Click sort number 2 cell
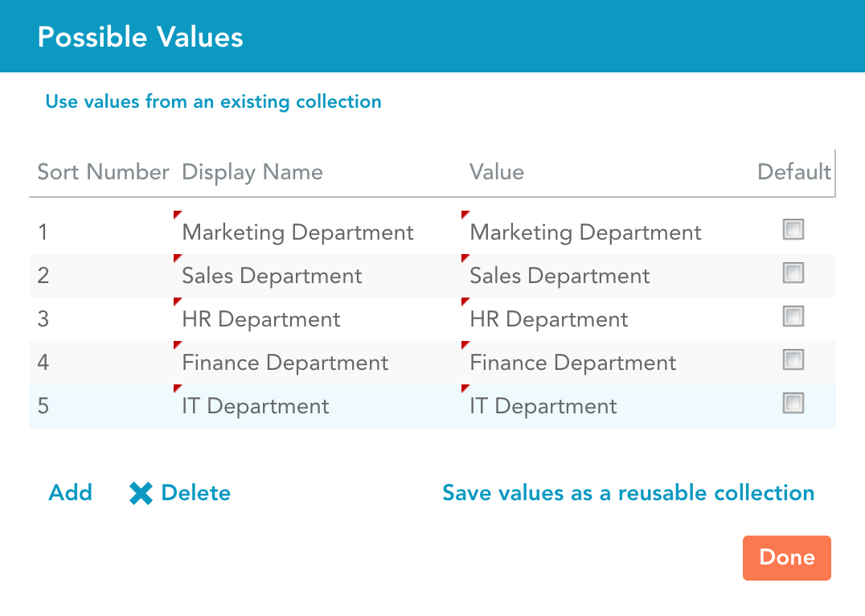The width and height of the screenshot is (865, 616). [101, 276]
